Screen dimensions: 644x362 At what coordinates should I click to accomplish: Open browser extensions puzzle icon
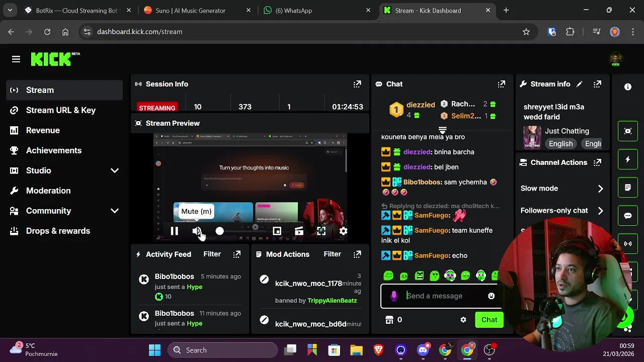(570, 32)
